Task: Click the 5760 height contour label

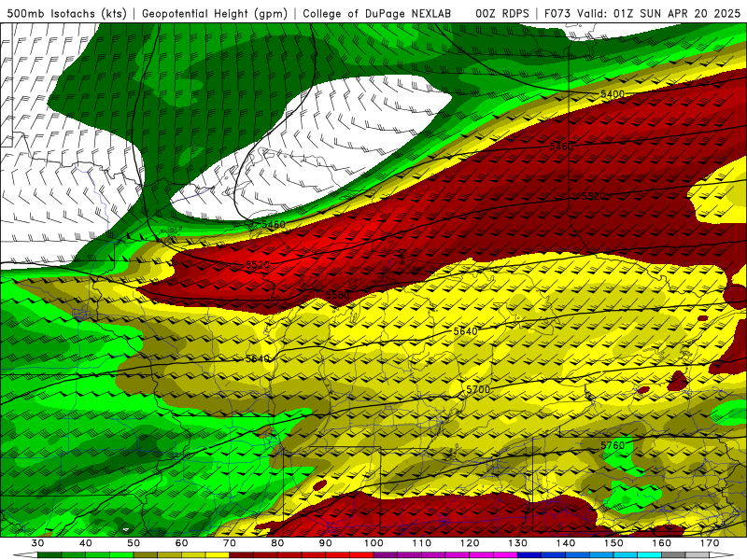Action: pos(613,445)
